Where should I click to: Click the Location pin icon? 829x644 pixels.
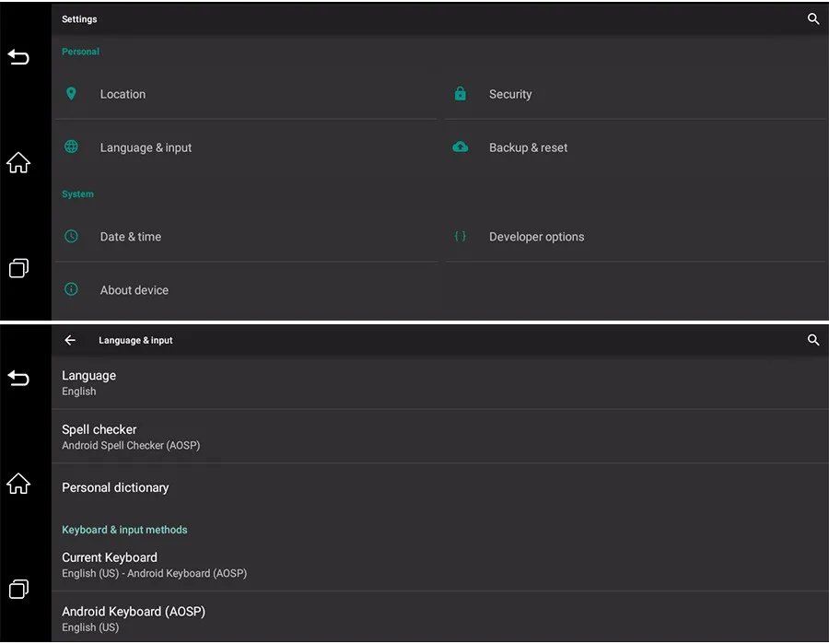71,94
